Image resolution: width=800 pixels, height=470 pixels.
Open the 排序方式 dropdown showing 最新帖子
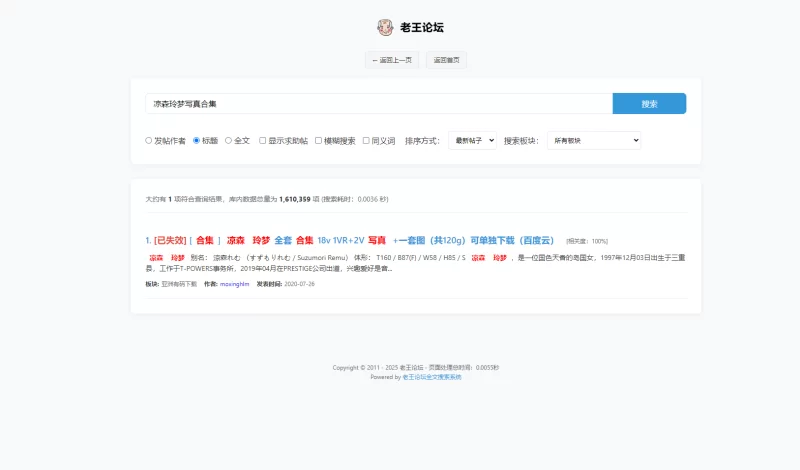[472, 141]
